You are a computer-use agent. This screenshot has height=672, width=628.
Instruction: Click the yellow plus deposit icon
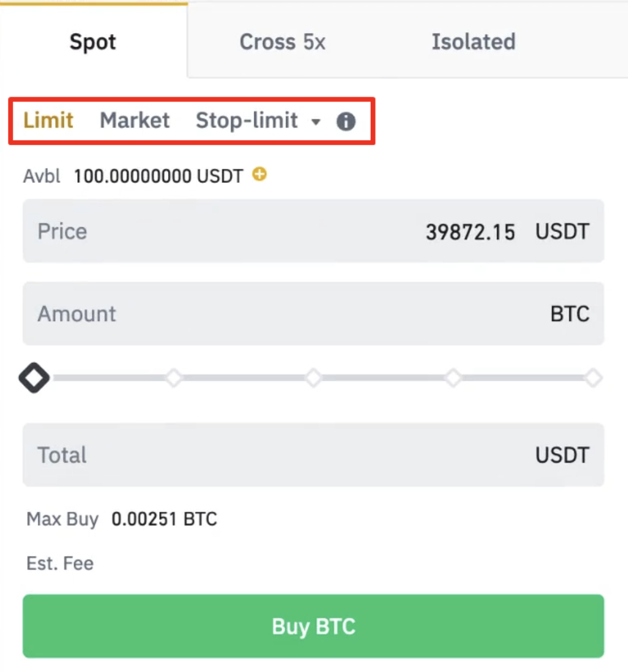[x=260, y=175]
